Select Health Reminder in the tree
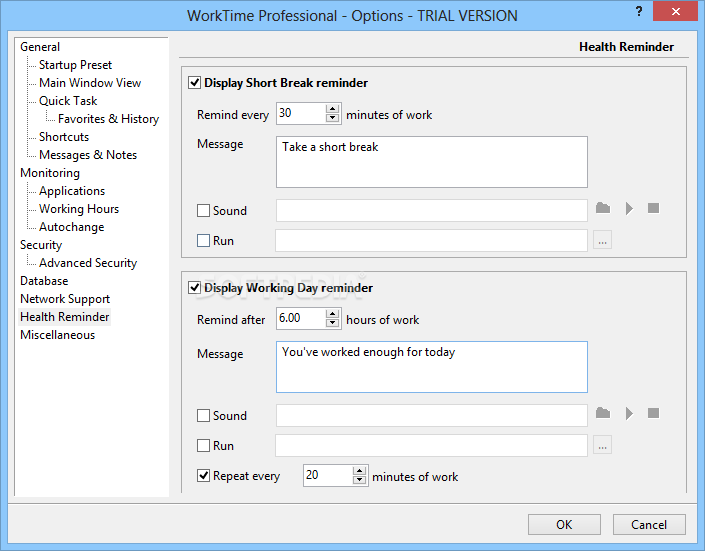Screen dimensions: 705x551 coord(65,317)
